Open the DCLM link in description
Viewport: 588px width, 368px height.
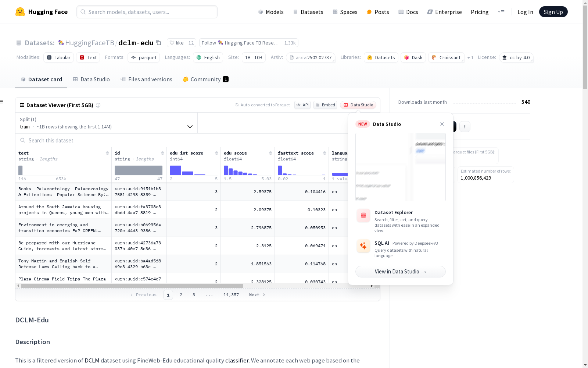92,361
